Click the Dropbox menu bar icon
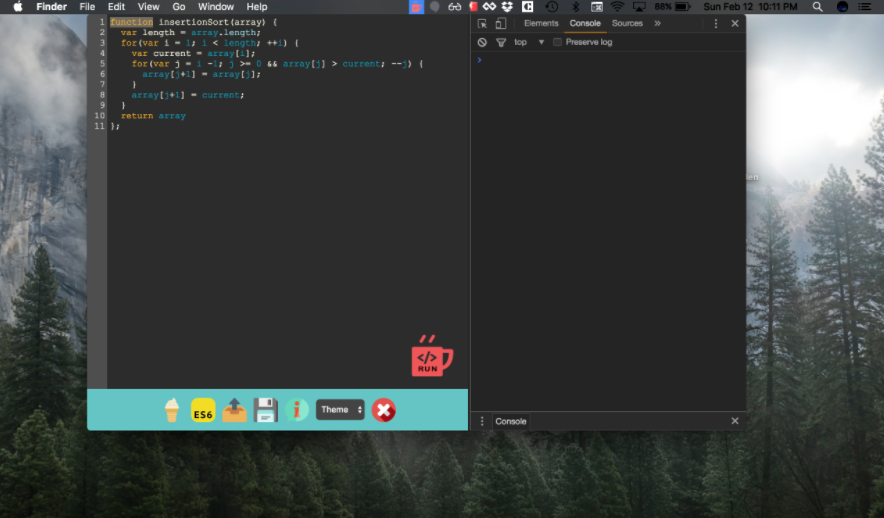The height and width of the screenshot is (518, 884). pos(507,7)
